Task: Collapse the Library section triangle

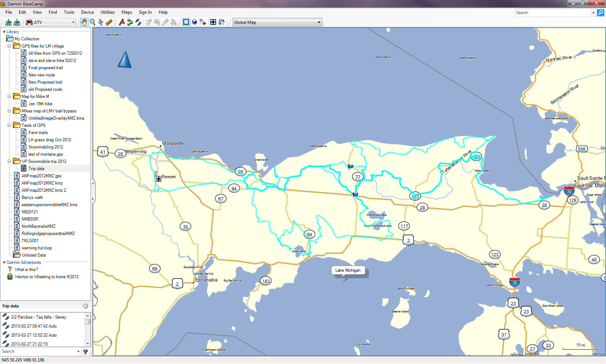Action: [x=4, y=32]
